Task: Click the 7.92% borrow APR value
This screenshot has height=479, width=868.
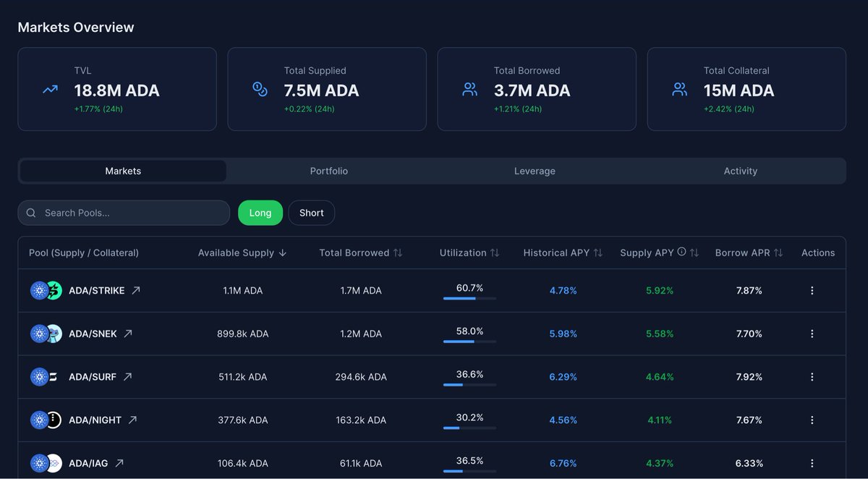Action: click(749, 377)
